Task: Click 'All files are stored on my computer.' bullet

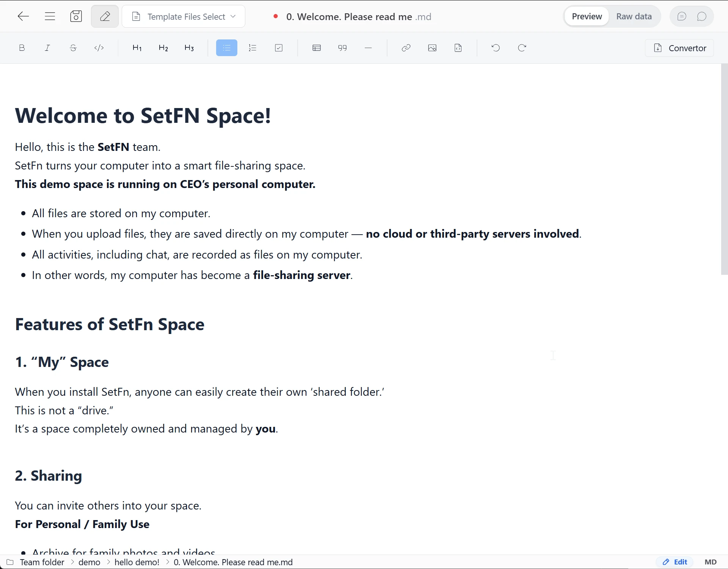Action: click(121, 213)
